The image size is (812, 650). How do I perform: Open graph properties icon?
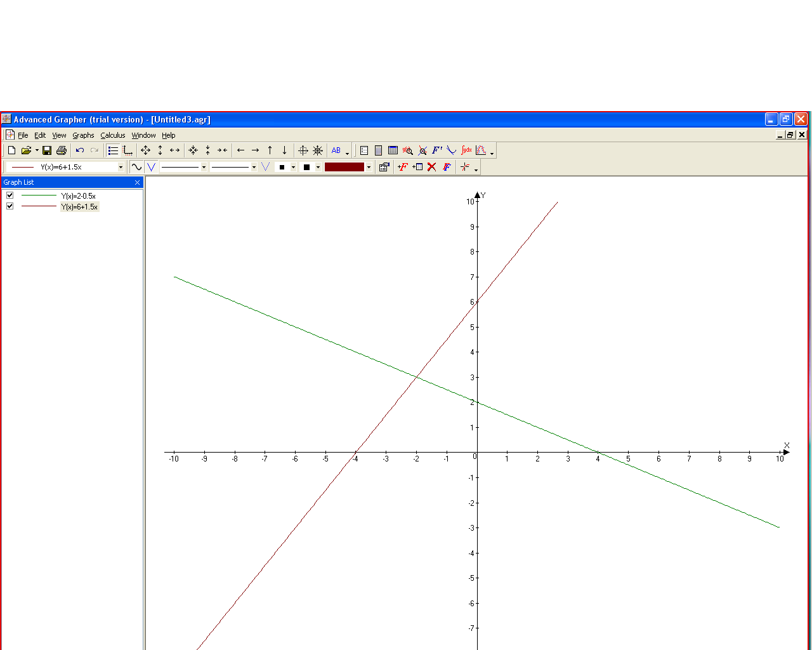(384, 167)
